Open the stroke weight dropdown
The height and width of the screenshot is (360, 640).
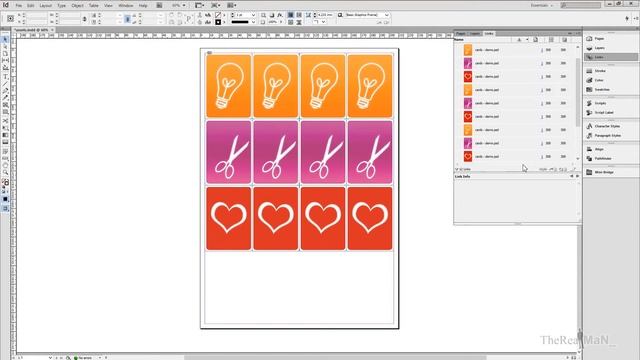coord(253,15)
